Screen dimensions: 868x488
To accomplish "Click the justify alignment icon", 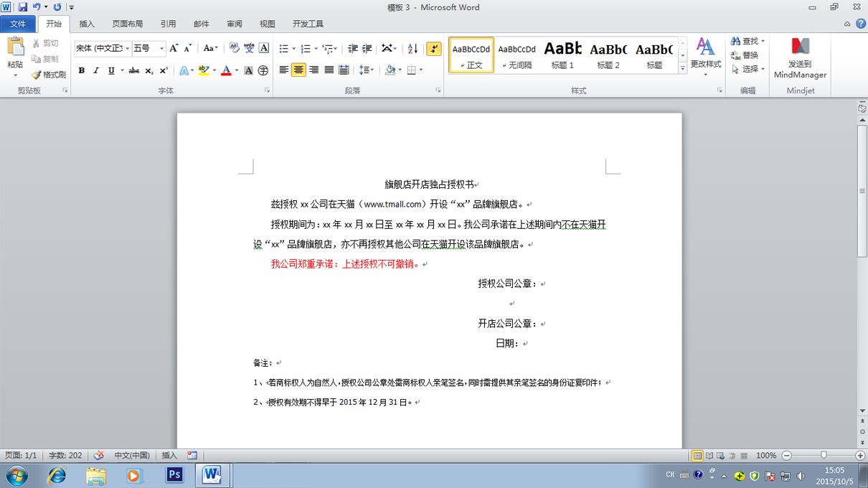I will (329, 70).
